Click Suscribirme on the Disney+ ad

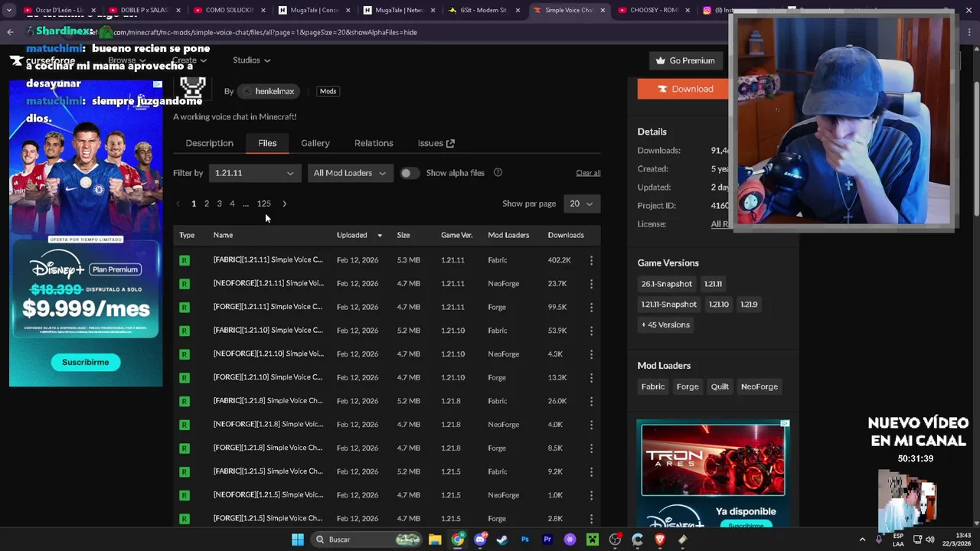tap(86, 362)
